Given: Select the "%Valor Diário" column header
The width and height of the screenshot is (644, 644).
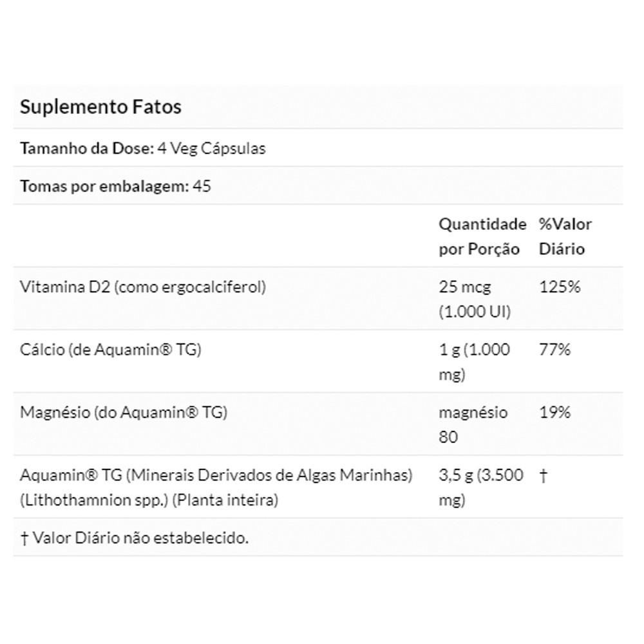Looking at the screenshot, I should click(x=565, y=236).
